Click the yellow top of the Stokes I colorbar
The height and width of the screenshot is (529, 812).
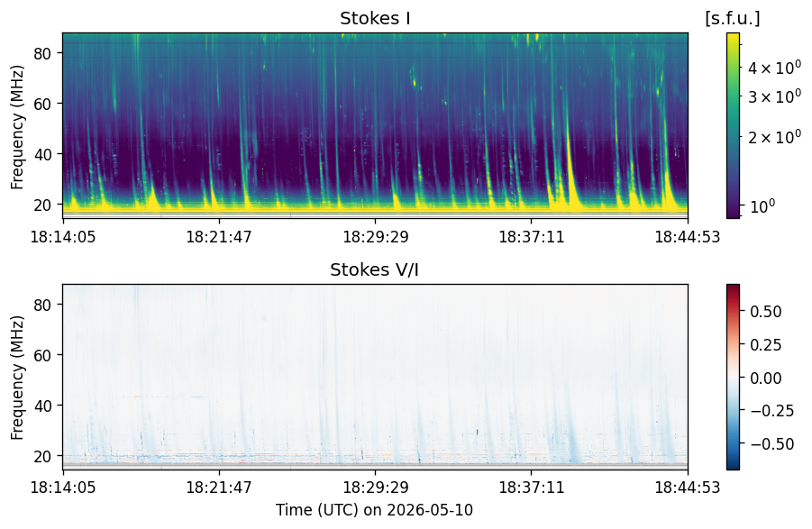[x=733, y=37]
